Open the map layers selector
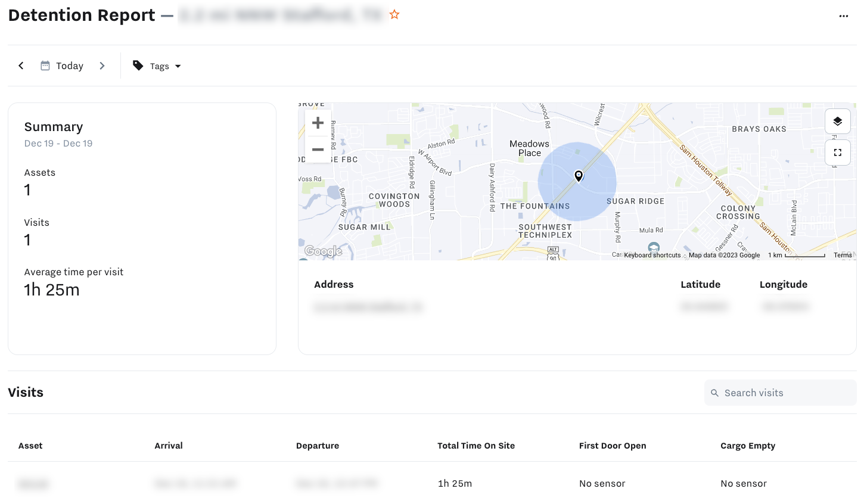This screenshot has height=504, width=864. tap(837, 122)
